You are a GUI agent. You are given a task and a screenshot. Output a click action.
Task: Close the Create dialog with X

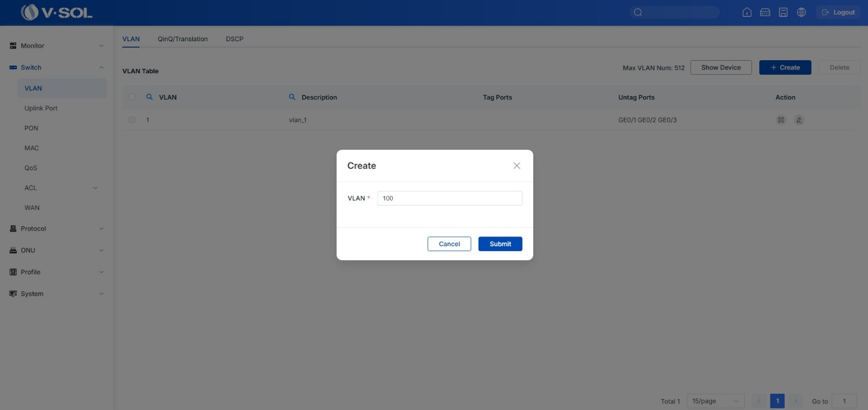pyautogui.click(x=517, y=166)
